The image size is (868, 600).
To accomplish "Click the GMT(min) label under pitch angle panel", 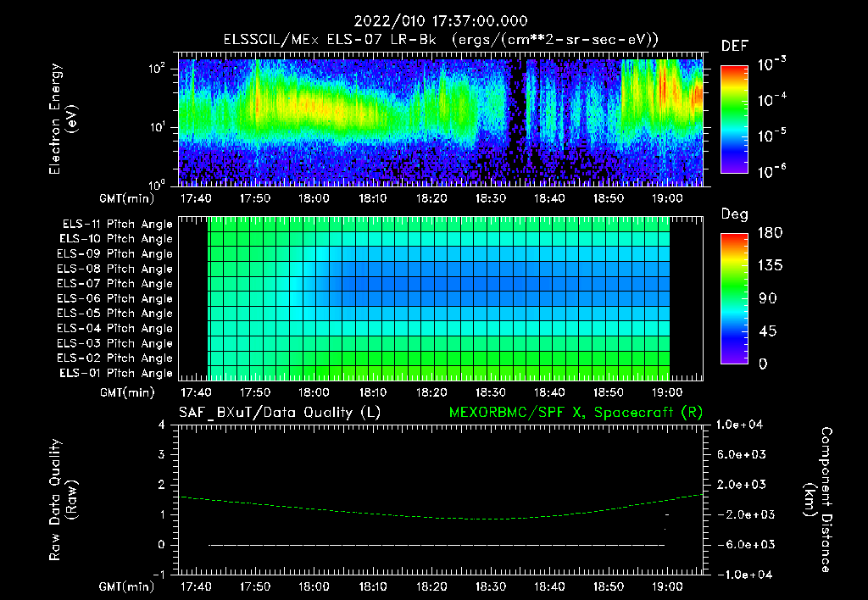I will [x=127, y=393].
